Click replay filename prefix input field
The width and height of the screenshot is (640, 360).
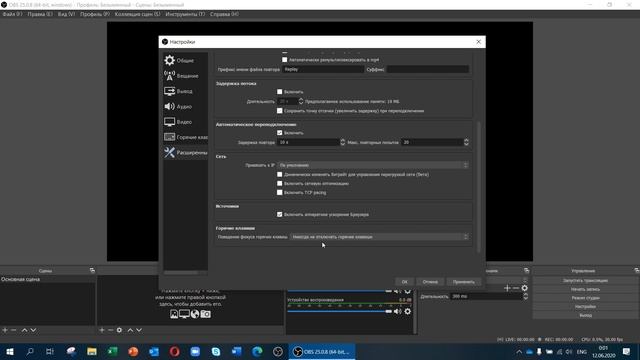[x=323, y=69]
